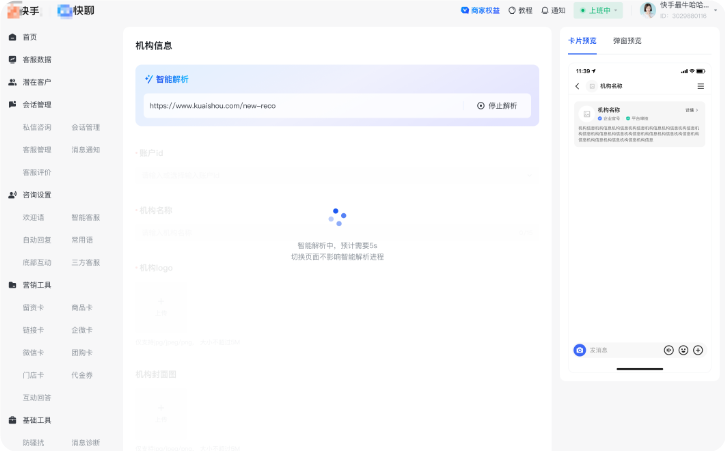Select 链接卡 marketing tool
This screenshot has height=451, width=725.
click(x=33, y=330)
